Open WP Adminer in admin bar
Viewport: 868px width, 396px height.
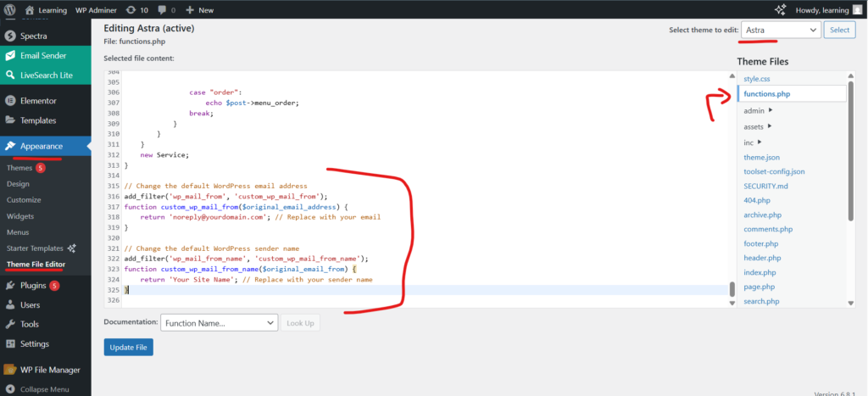point(95,10)
